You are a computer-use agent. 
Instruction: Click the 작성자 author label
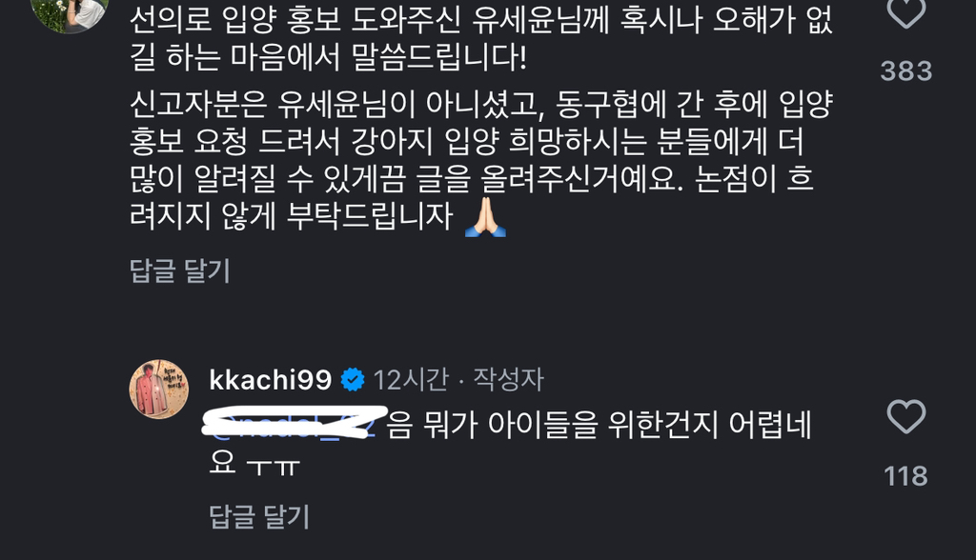tap(509, 379)
